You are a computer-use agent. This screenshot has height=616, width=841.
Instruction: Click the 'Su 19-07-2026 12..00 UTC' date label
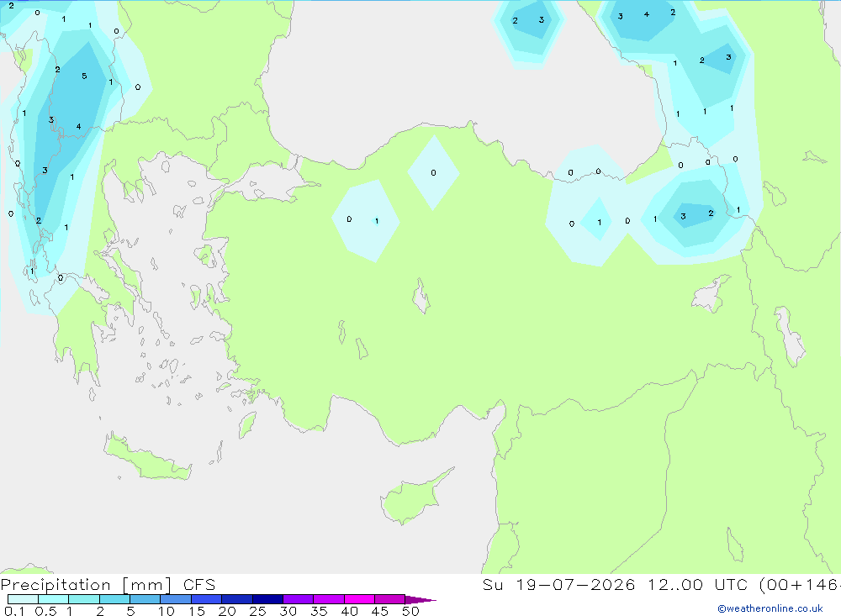[x=616, y=585]
